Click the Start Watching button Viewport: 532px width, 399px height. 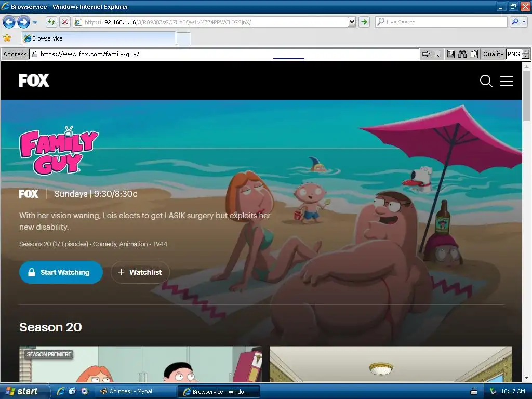[61, 272]
